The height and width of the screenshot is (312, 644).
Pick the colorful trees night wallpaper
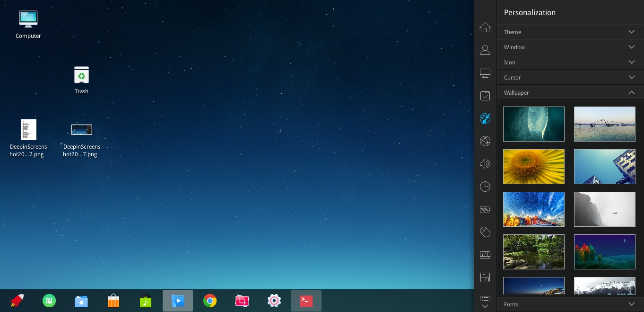(604, 252)
